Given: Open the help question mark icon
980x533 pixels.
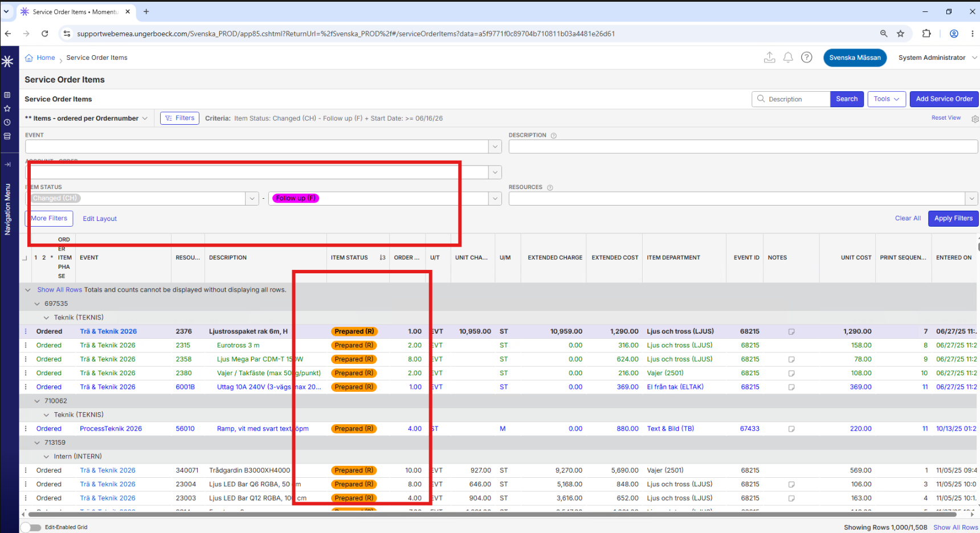Looking at the screenshot, I should tap(807, 58).
